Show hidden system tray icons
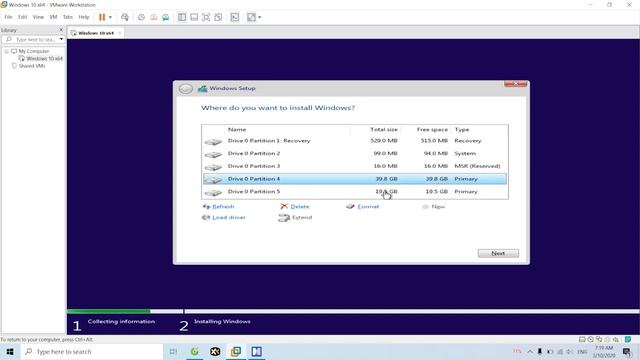Image resolution: width=640 pixels, height=360 pixels. pyautogui.click(x=530, y=351)
